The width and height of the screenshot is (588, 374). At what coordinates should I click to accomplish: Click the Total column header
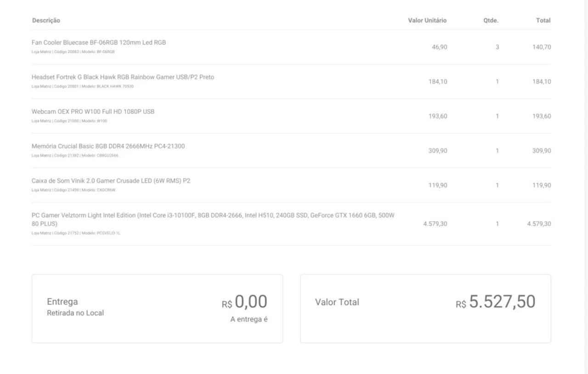543,21
